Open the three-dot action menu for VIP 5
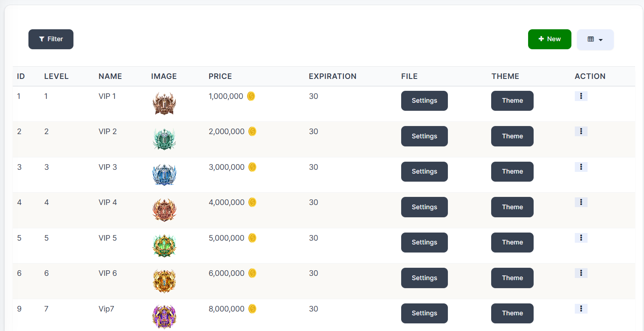The image size is (644, 331). point(581,238)
